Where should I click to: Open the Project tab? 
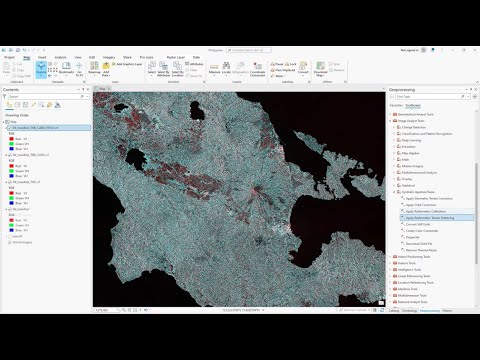(9, 57)
